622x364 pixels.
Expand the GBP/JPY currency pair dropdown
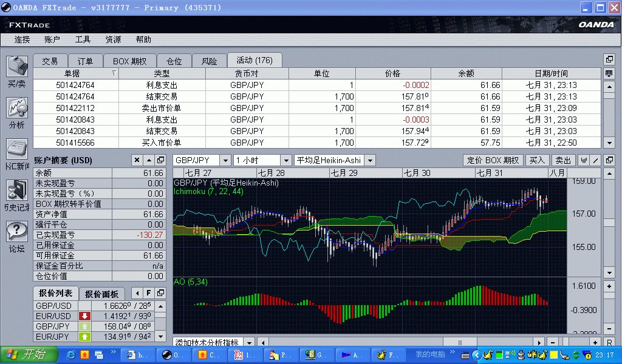click(x=225, y=160)
